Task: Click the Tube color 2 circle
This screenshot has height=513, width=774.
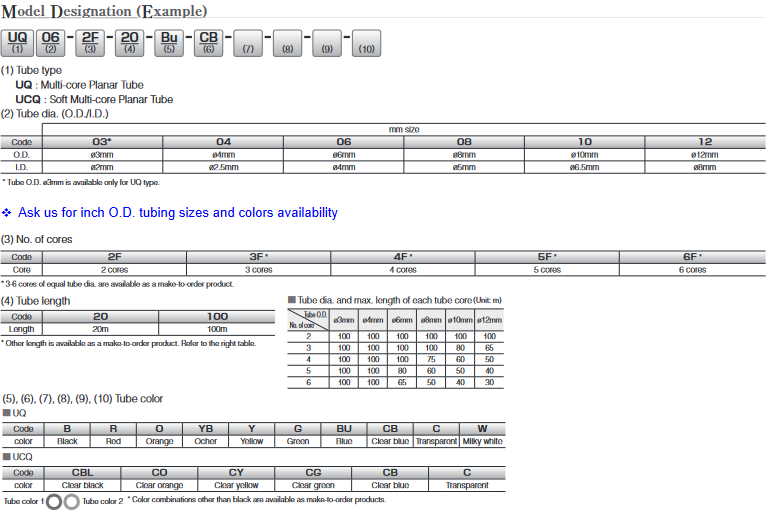Action: [72, 502]
